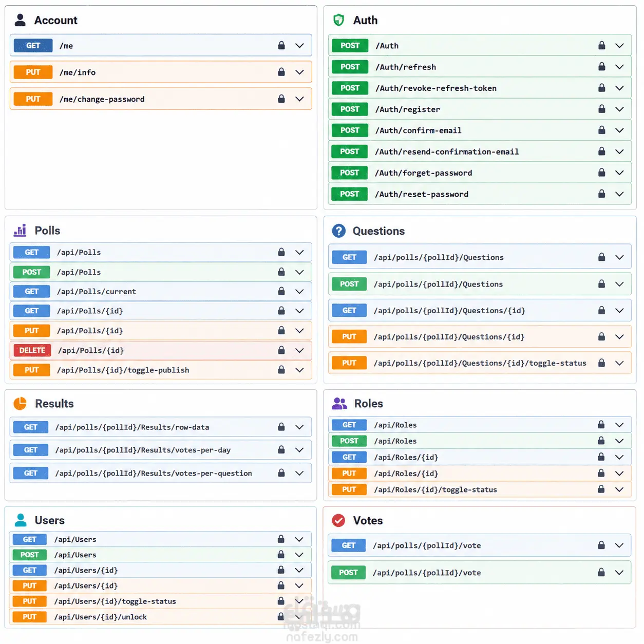Click the GET votes-per-question endpoint row
The width and height of the screenshot is (644, 644).
[x=161, y=473]
